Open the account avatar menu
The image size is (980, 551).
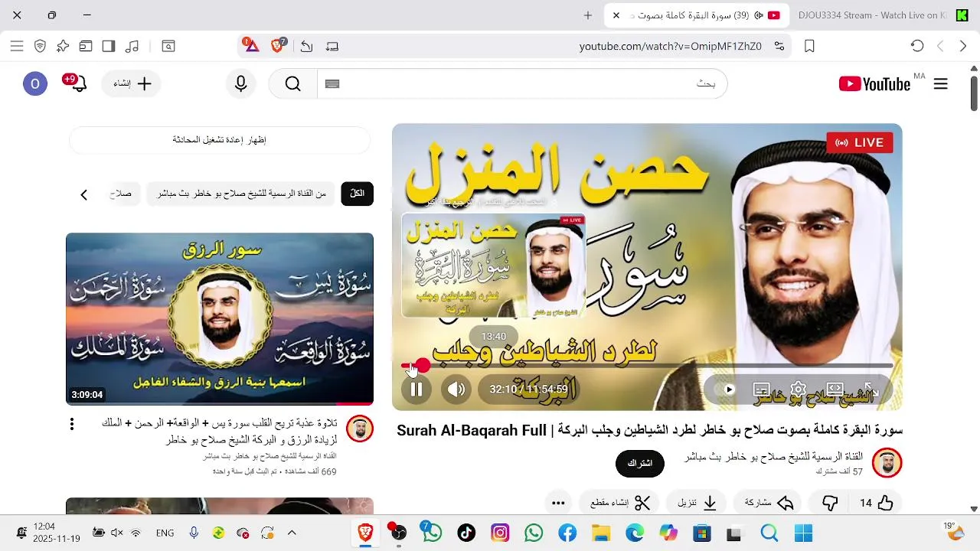[35, 84]
